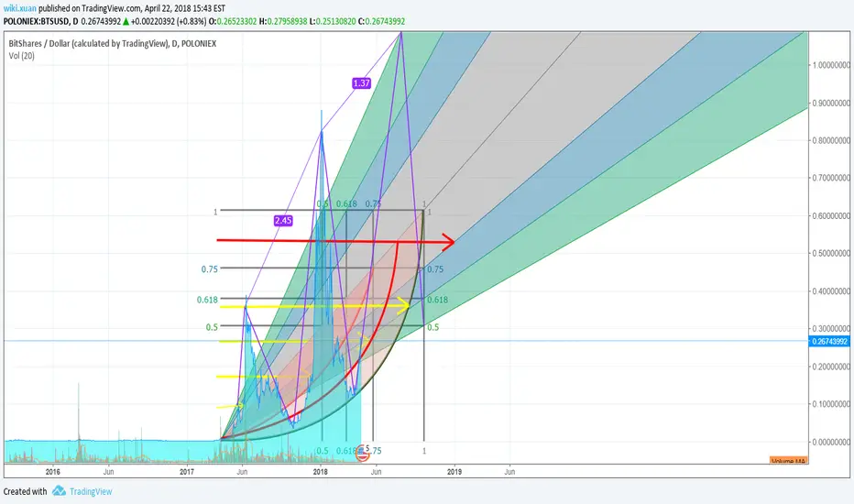Click the left-side 0.75 Fibonacci level label
The width and height of the screenshot is (854, 504).
click(210, 269)
